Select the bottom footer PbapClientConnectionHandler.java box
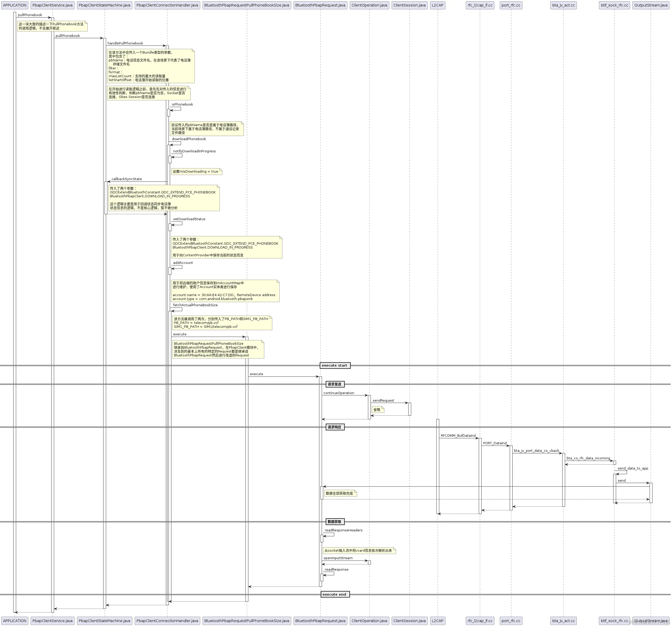This screenshot has width=672, height=626. (x=167, y=621)
